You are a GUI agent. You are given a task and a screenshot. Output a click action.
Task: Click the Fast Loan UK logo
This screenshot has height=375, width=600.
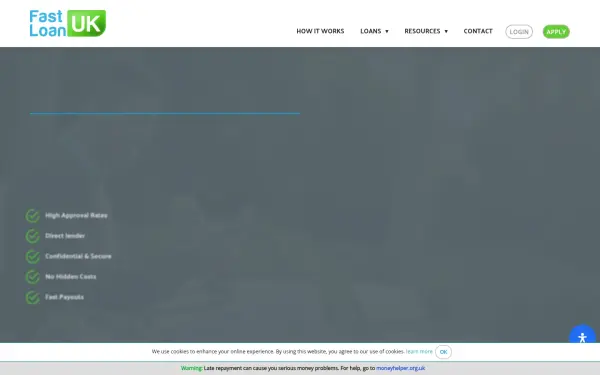[68, 23]
